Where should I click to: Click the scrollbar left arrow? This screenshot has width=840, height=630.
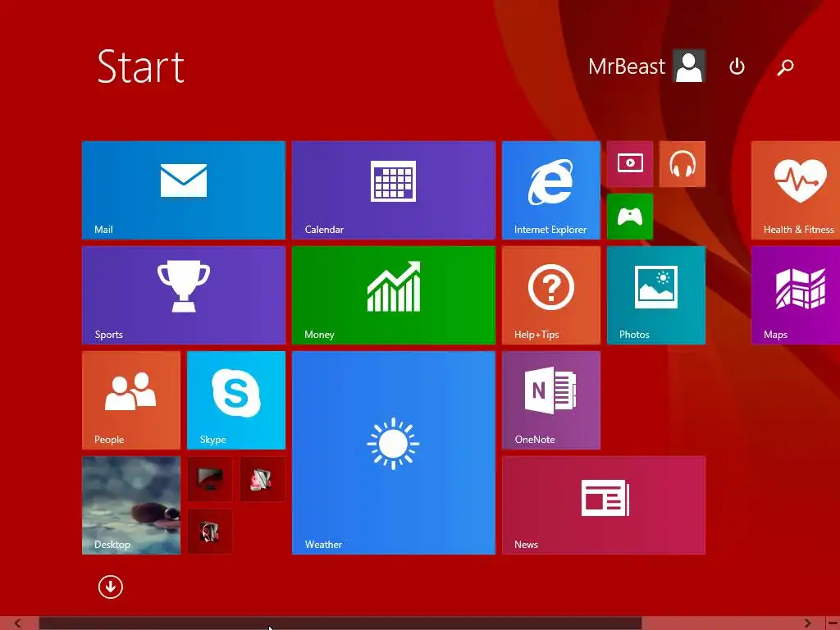click(x=18, y=623)
